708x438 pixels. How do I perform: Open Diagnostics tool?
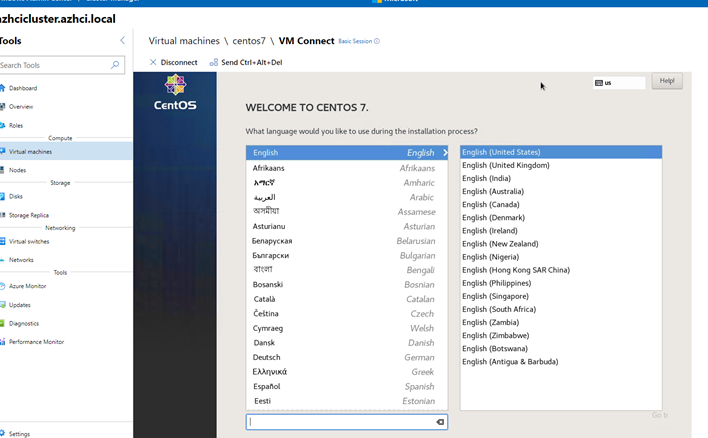click(24, 324)
